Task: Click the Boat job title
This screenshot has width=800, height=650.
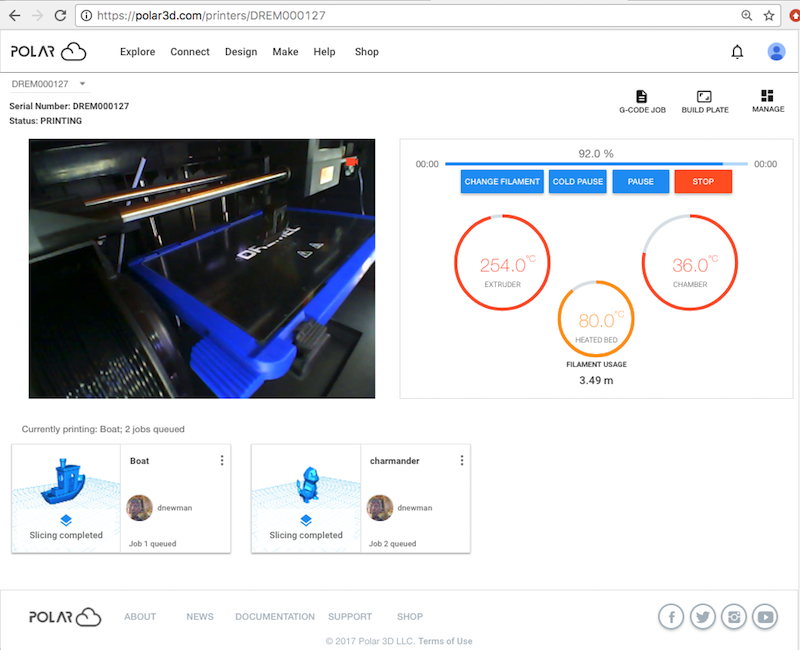Action: (139, 461)
